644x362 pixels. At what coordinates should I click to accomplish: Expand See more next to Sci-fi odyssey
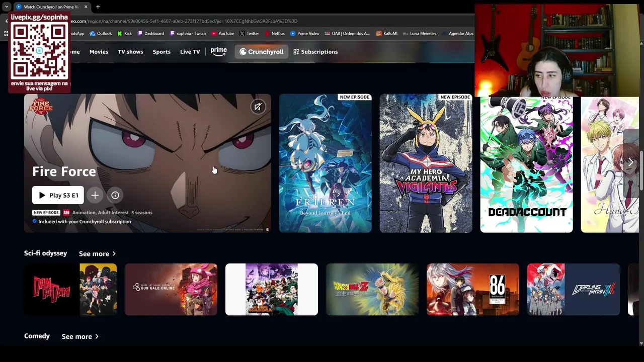tap(97, 254)
